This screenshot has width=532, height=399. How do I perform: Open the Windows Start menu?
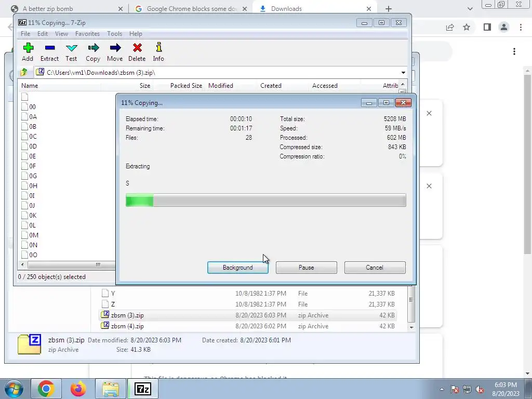click(x=13, y=389)
